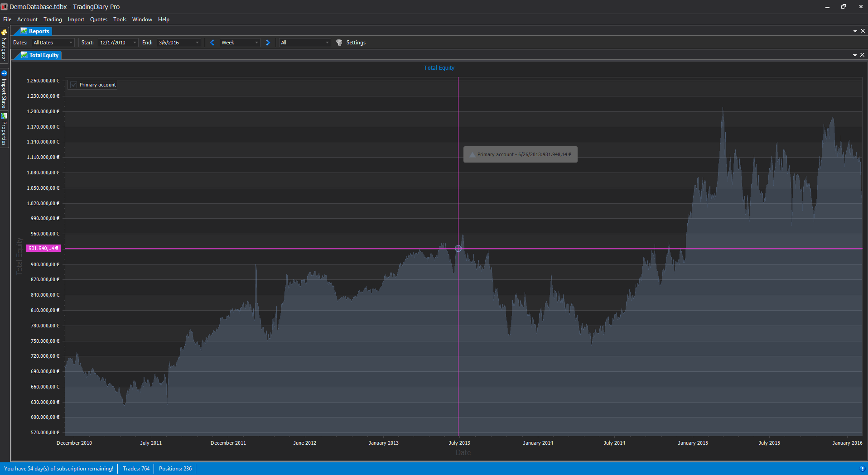Click the Positions: 236 status entry
The width and height of the screenshot is (868, 475).
(x=175, y=469)
